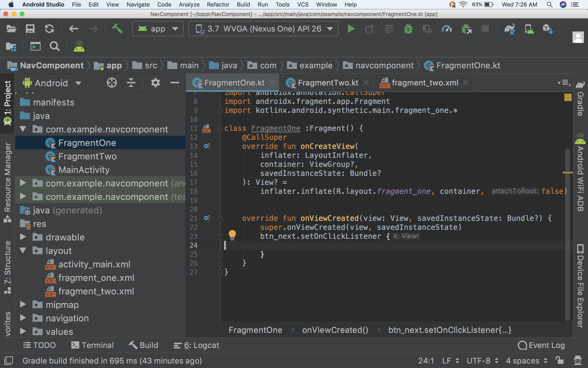Click the yellow inspection status square

point(568,97)
